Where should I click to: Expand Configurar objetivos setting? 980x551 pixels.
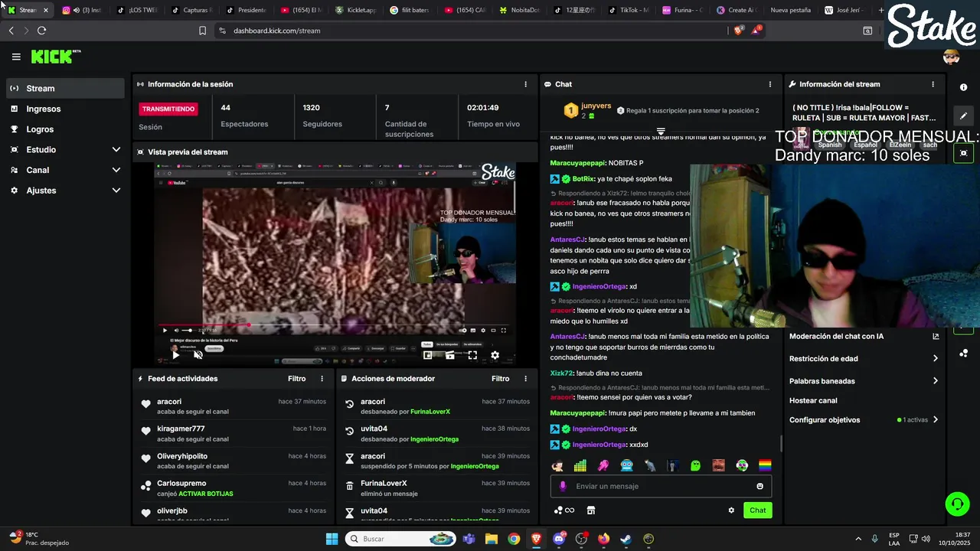pyautogui.click(x=864, y=419)
